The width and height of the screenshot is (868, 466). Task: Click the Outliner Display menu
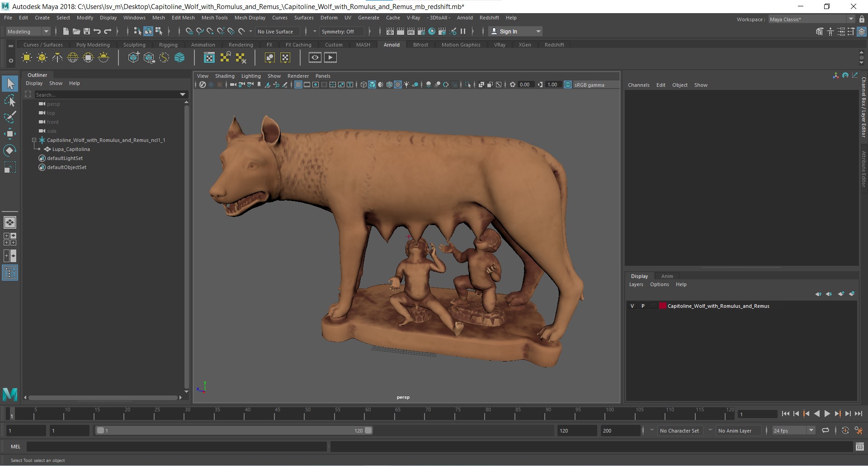34,83
